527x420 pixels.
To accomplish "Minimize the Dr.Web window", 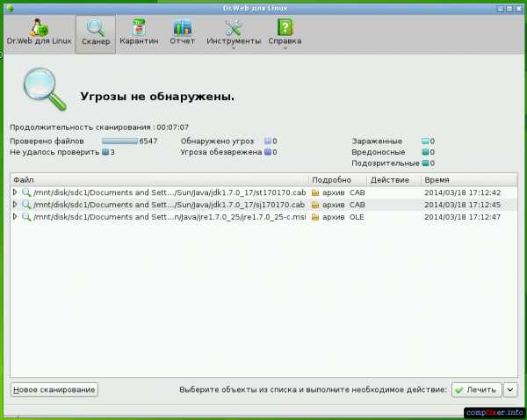I will (x=501, y=9).
